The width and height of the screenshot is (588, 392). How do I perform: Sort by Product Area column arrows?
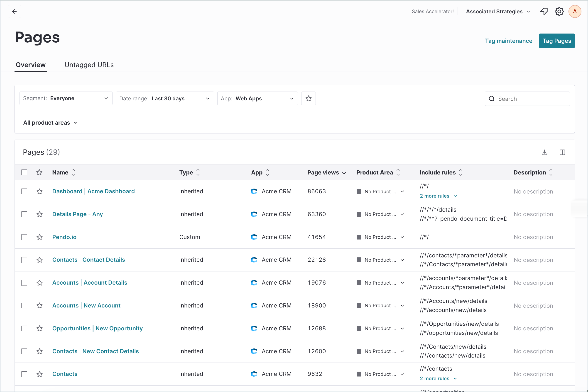click(398, 172)
